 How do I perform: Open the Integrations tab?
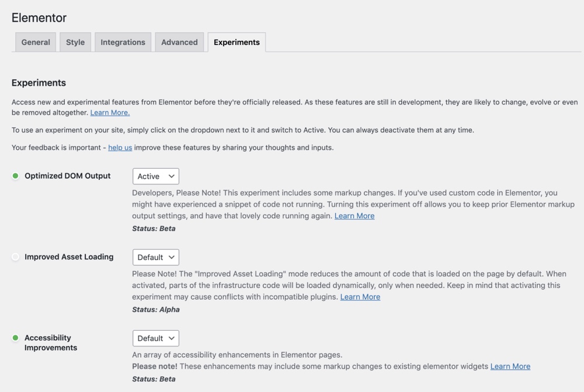[x=123, y=42]
